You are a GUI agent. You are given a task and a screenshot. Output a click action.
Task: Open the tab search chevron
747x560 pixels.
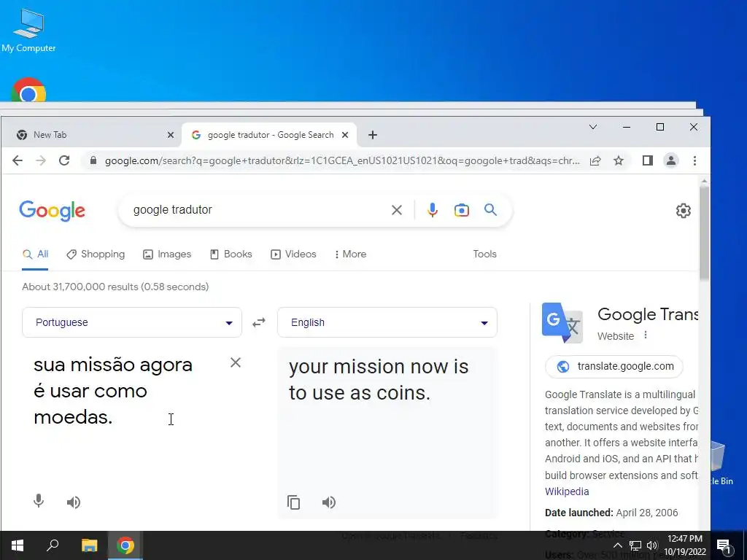[x=592, y=127]
